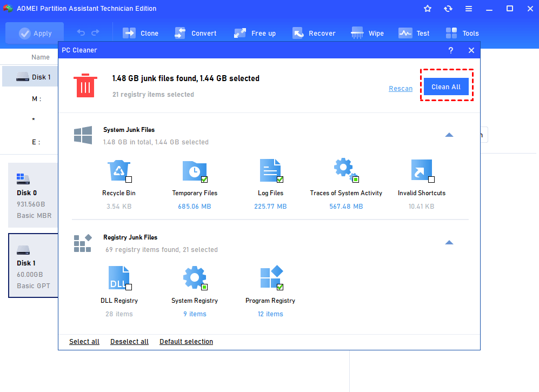Image resolution: width=539 pixels, height=392 pixels.
Task: Toggle Traces of System Activity checkbox
Action: click(356, 180)
